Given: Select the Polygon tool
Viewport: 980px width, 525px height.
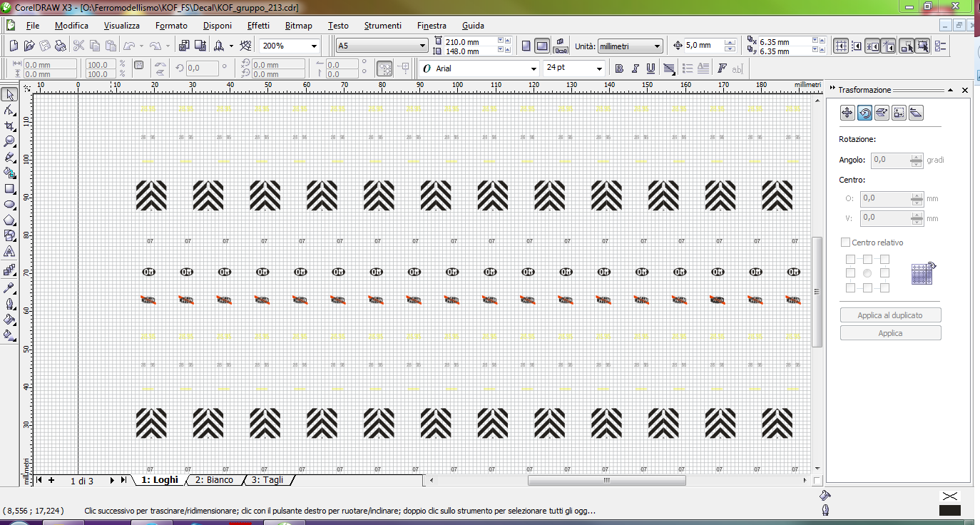Looking at the screenshot, I should coord(9,220).
